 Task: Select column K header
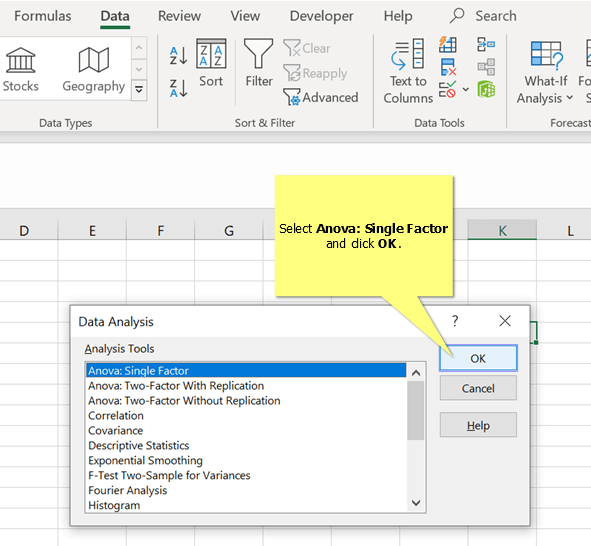coord(502,230)
